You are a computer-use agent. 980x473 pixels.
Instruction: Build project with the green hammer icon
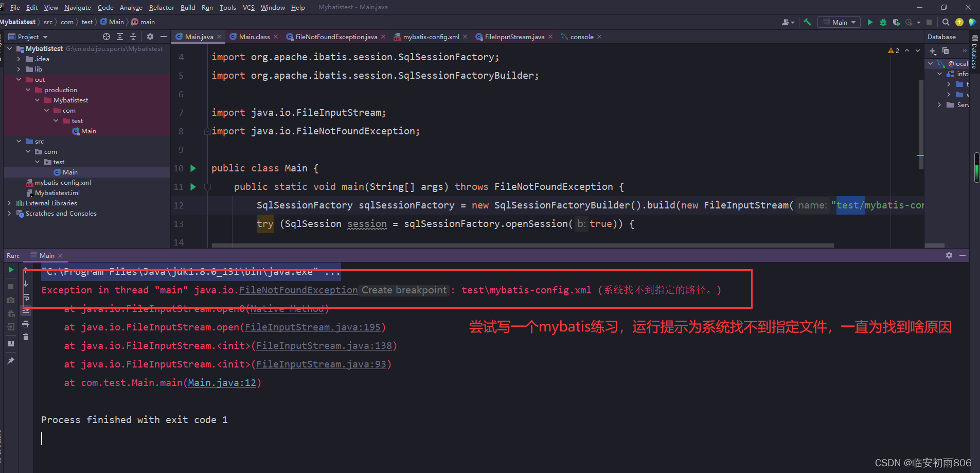point(807,22)
